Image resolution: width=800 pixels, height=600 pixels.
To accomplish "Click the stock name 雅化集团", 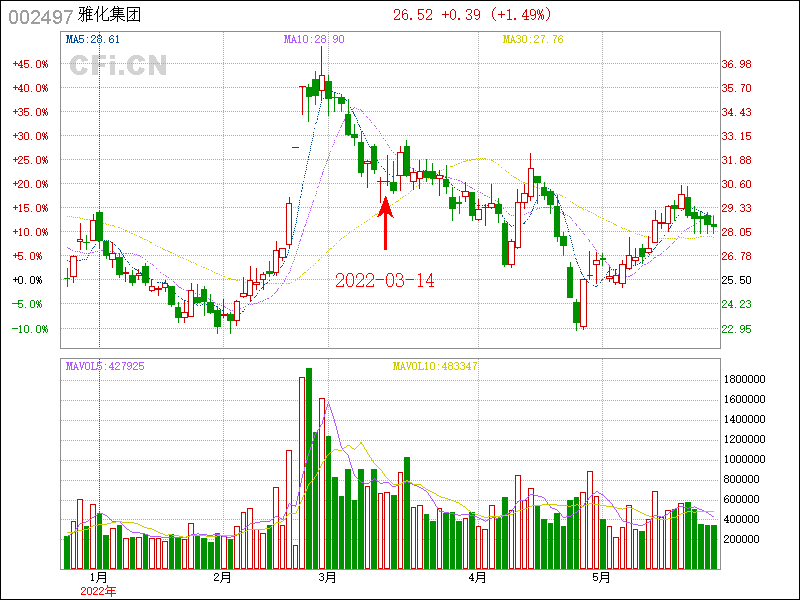I will (109, 15).
